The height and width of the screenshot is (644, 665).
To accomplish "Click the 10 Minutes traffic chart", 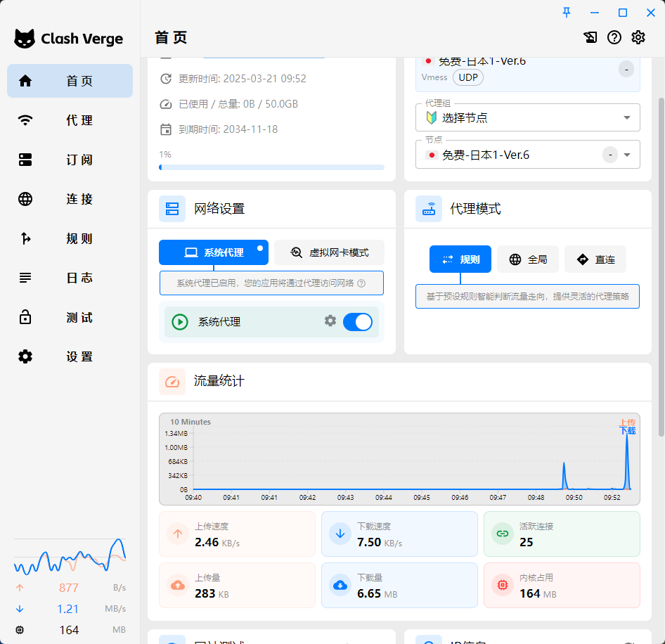I will (x=399, y=459).
